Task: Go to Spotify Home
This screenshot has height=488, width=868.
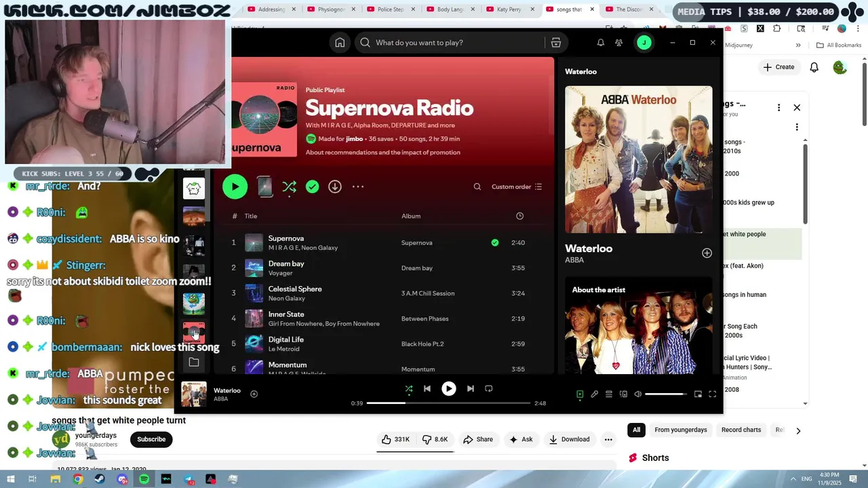Action: 340,43
